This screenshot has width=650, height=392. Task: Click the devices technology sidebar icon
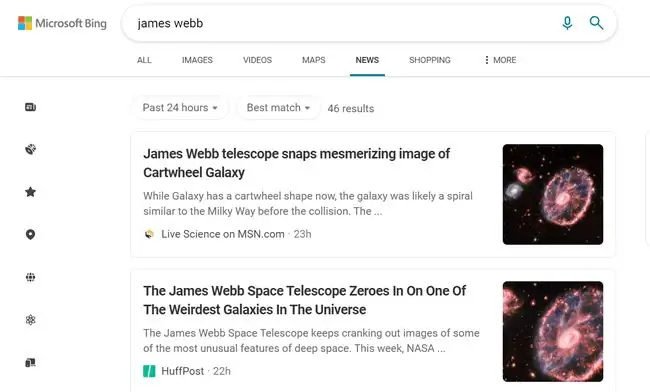coord(30,363)
